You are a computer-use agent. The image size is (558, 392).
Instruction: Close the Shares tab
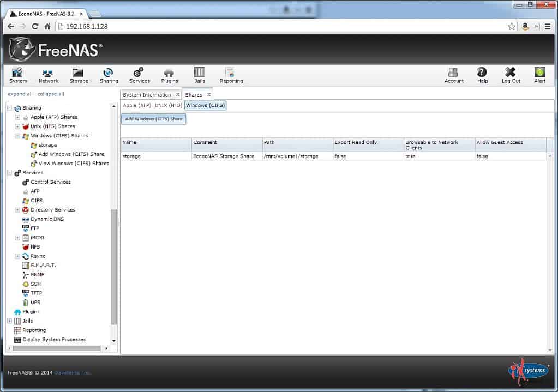tap(209, 95)
